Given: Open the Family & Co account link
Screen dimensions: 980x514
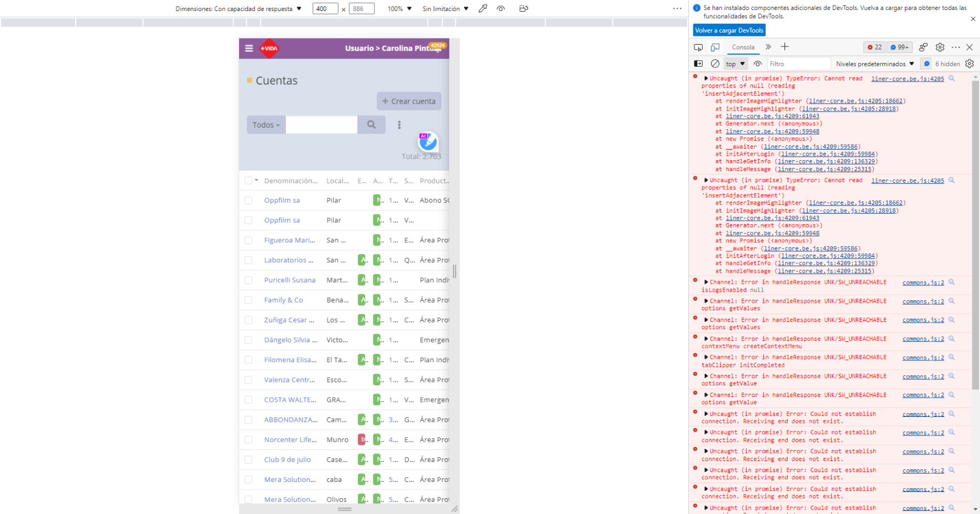Looking at the screenshot, I should pyautogui.click(x=283, y=300).
